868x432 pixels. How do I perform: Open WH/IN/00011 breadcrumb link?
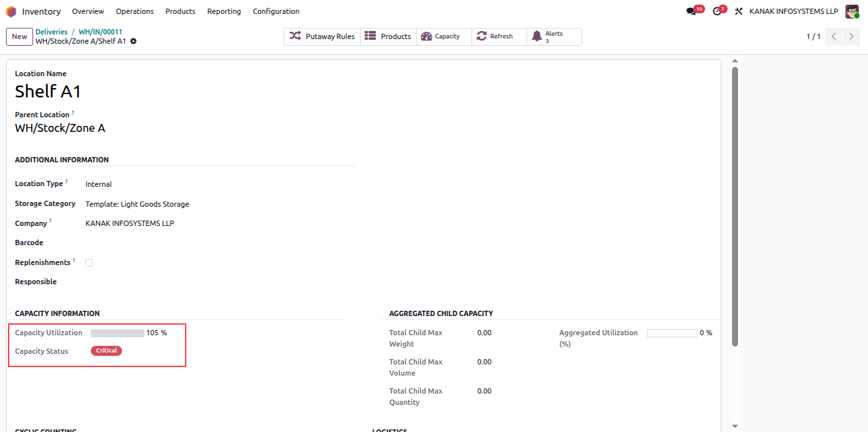point(100,32)
